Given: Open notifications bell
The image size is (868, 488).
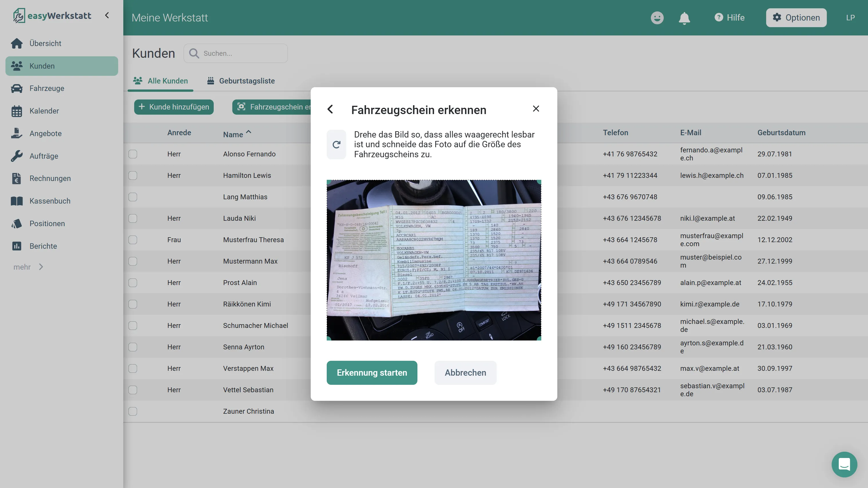Looking at the screenshot, I should pos(684,18).
